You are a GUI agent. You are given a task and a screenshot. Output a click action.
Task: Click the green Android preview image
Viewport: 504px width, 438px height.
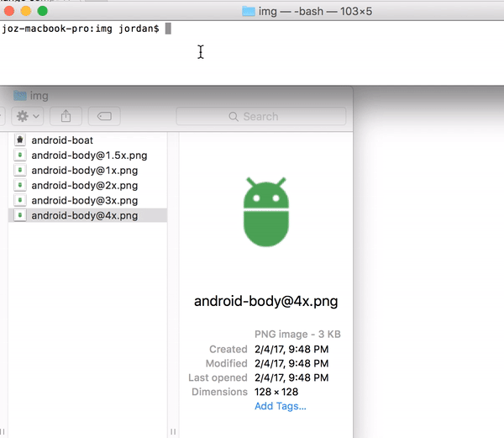pyautogui.click(x=266, y=212)
